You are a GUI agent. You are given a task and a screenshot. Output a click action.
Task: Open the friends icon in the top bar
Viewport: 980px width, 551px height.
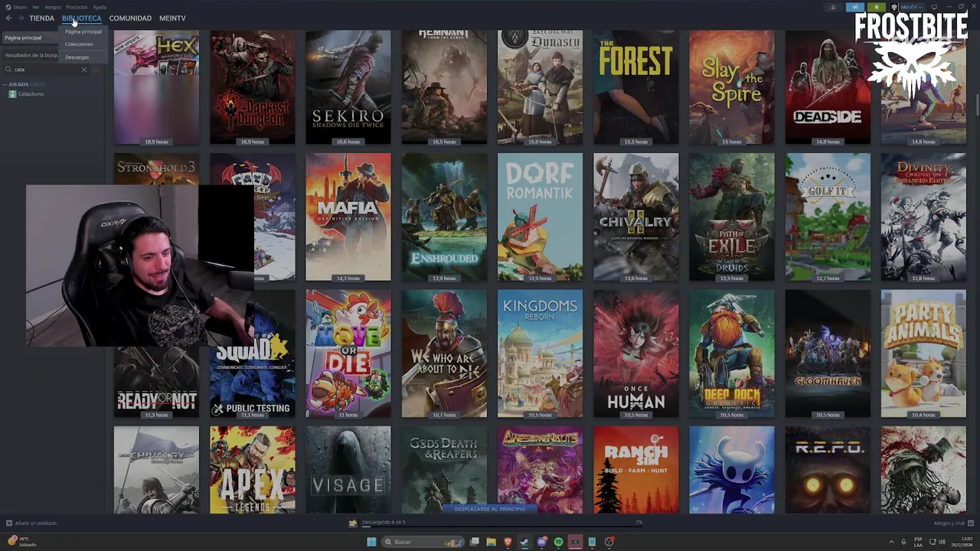coord(833,7)
